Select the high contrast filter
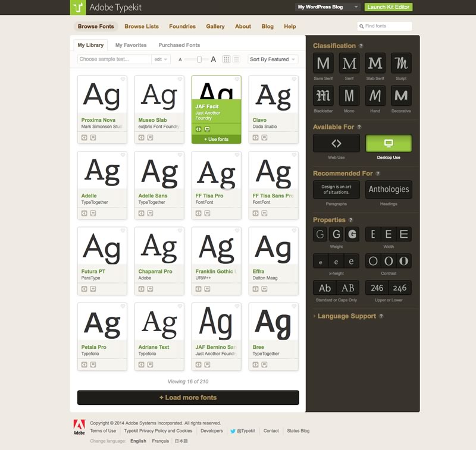This screenshot has width=476, height=450. pyautogui.click(x=404, y=261)
